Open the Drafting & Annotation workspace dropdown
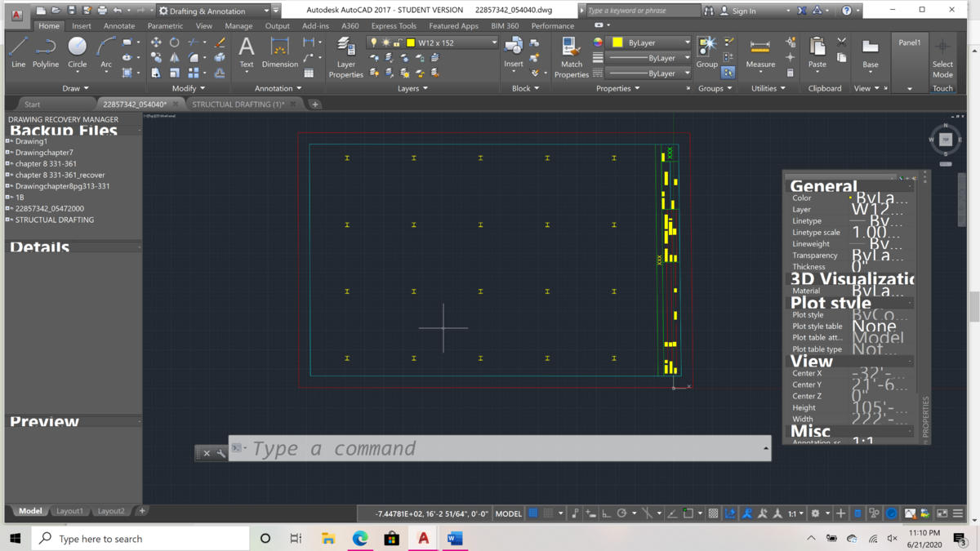The height and width of the screenshot is (551, 980). 266,11
